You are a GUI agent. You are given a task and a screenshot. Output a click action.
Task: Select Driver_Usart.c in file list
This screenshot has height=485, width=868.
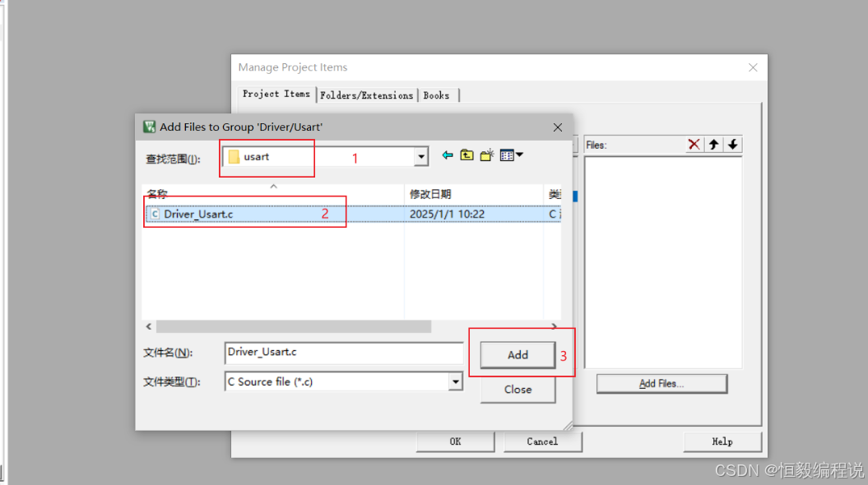point(198,214)
